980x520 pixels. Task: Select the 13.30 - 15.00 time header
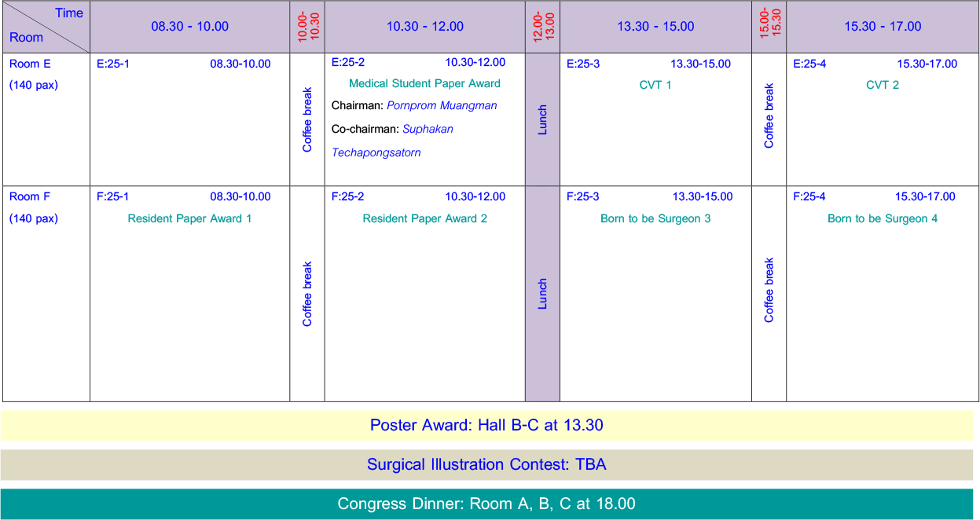pos(655,27)
